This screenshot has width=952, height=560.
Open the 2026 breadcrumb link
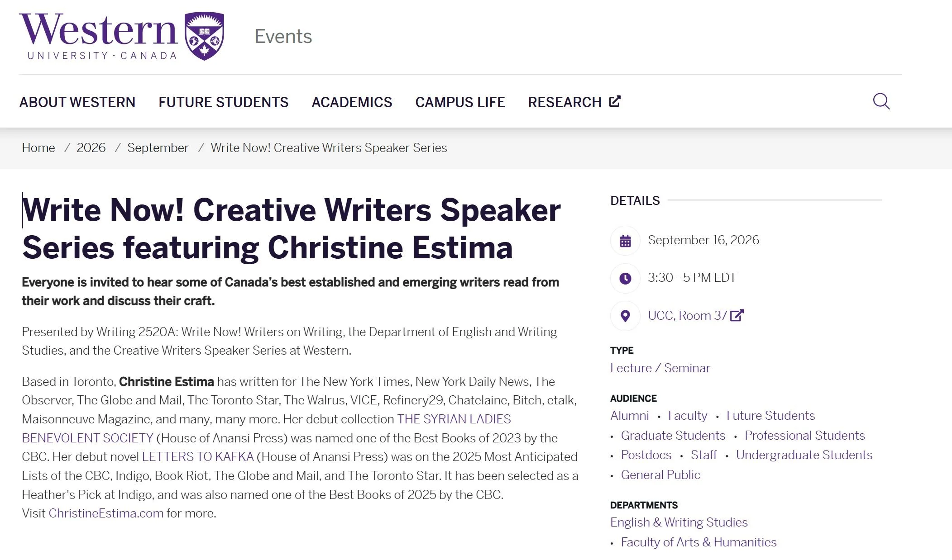click(x=91, y=148)
